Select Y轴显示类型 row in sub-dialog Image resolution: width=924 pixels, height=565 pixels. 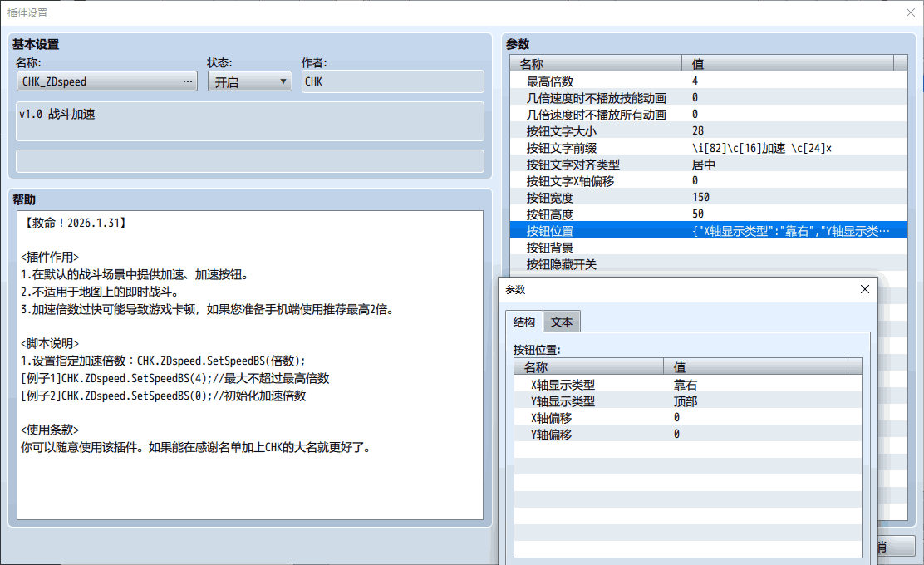pyautogui.click(x=688, y=400)
